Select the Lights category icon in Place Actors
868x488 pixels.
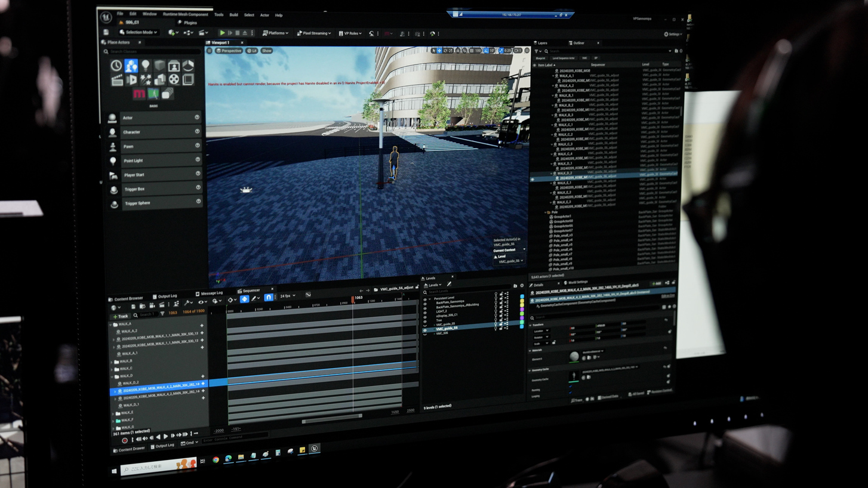pos(145,66)
